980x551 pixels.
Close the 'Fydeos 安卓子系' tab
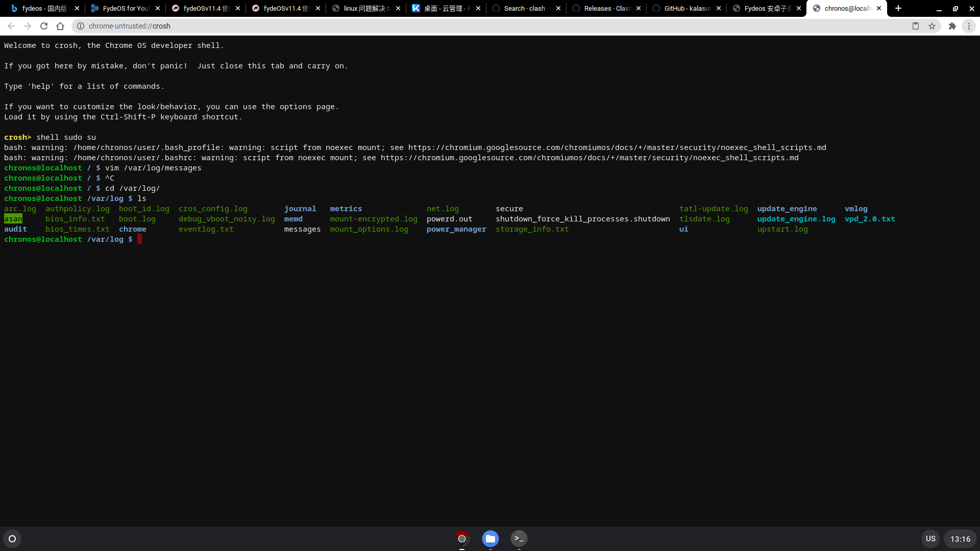[x=799, y=8]
